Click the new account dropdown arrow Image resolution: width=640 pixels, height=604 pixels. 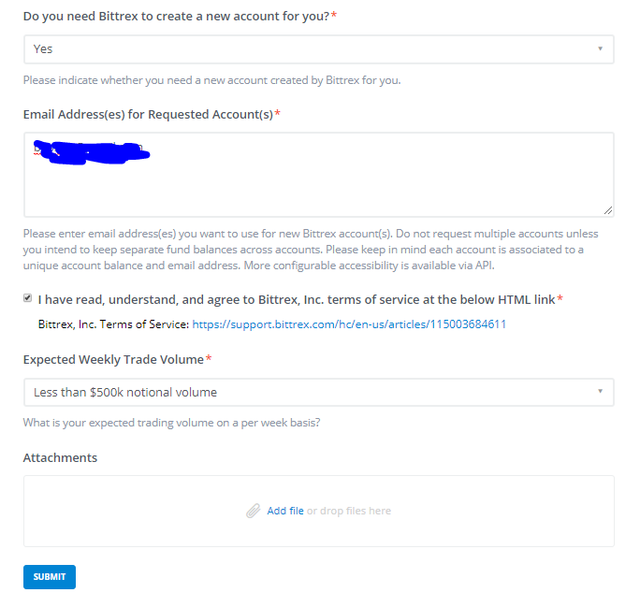point(600,49)
